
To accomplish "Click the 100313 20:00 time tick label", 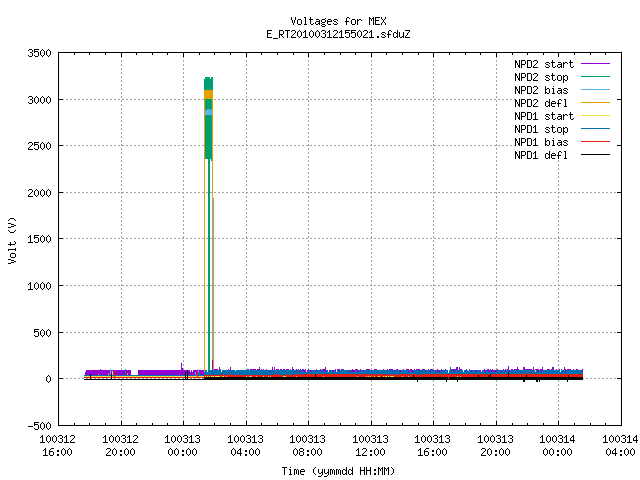I will coord(495,446).
